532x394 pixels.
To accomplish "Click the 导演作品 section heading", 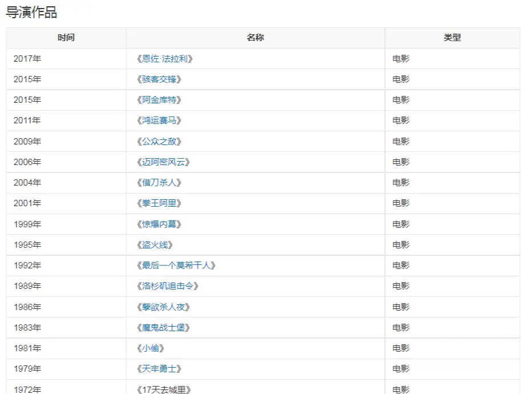I will pos(31,12).
